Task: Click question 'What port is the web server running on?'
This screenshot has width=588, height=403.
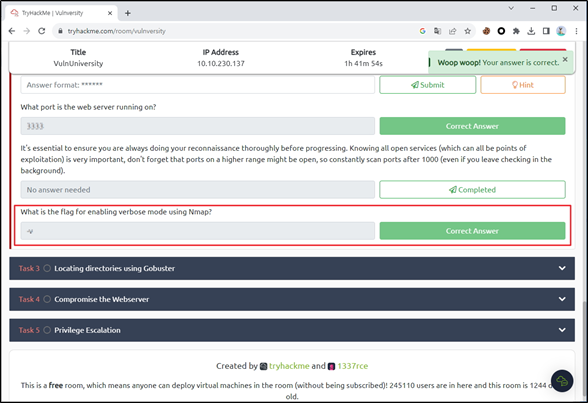Action: tap(88, 107)
